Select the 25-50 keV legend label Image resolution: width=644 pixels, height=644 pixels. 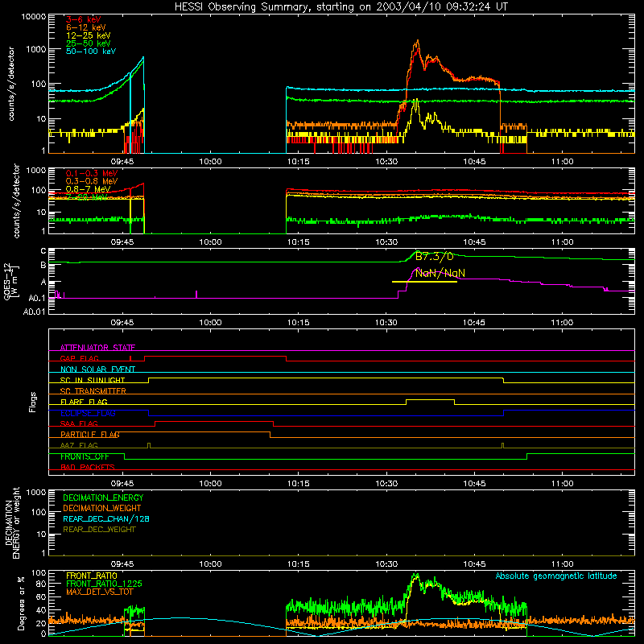[x=88, y=43]
